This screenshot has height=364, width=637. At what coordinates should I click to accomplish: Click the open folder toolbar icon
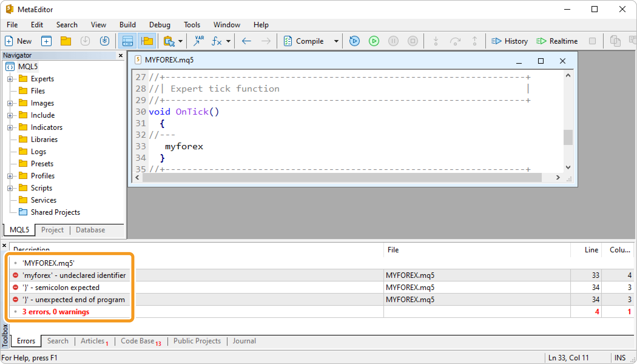(66, 41)
